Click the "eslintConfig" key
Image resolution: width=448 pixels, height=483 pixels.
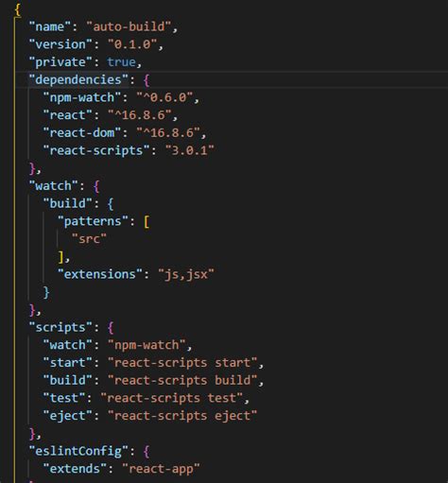pyautogui.click(x=78, y=451)
